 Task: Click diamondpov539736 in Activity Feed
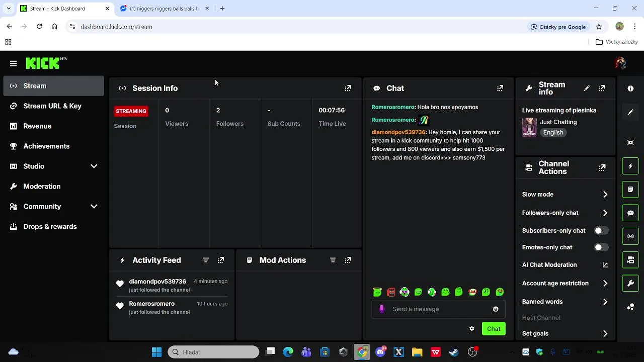pyautogui.click(x=157, y=282)
